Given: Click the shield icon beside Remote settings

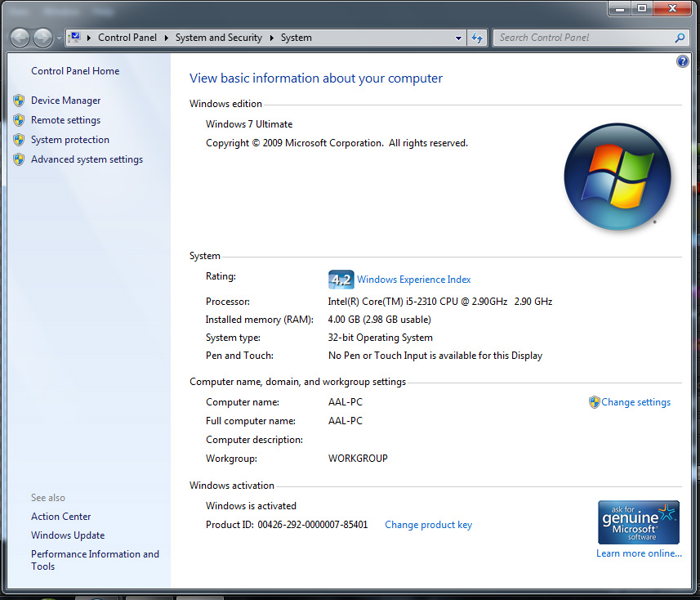Looking at the screenshot, I should [19, 120].
